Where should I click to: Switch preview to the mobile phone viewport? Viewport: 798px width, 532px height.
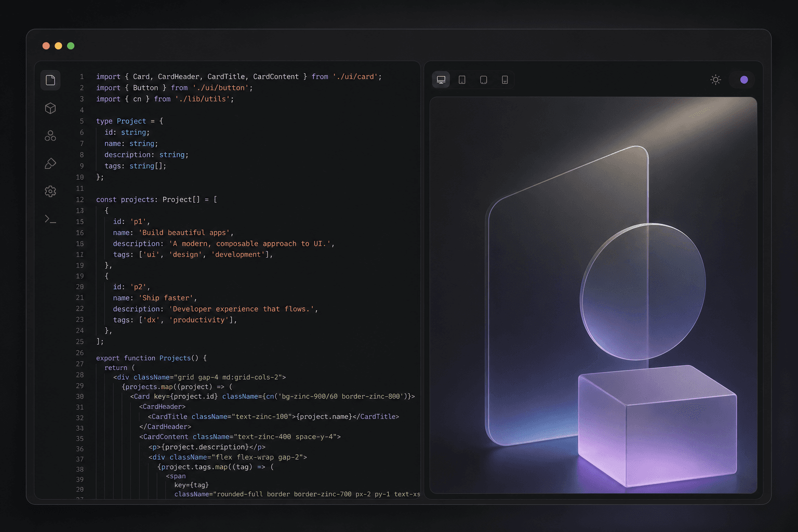(x=504, y=79)
